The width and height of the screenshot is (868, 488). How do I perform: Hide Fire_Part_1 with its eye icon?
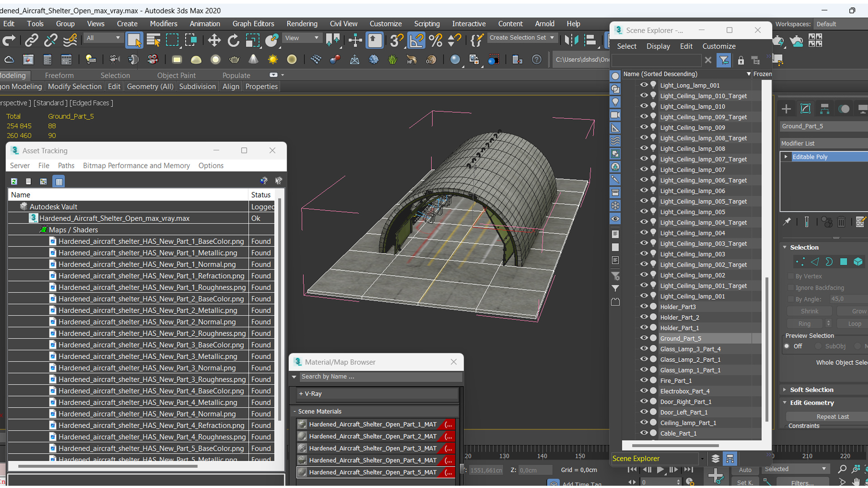point(644,380)
